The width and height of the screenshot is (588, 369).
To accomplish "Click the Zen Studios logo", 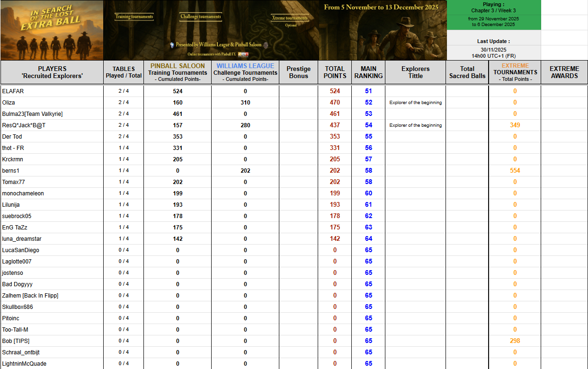I will click(x=243, y=54).
